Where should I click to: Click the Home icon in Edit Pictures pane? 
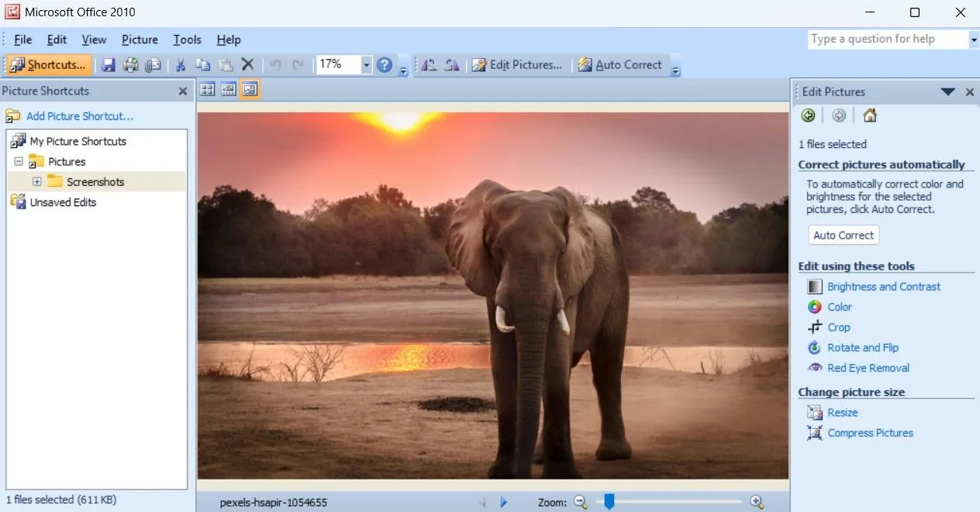pos(869,115)
